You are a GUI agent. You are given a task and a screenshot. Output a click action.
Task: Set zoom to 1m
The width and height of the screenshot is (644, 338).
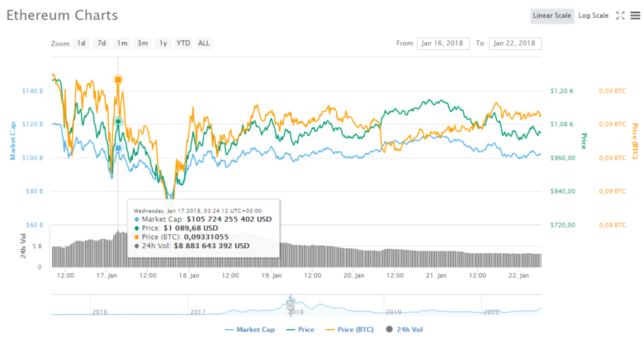[122, 43]
